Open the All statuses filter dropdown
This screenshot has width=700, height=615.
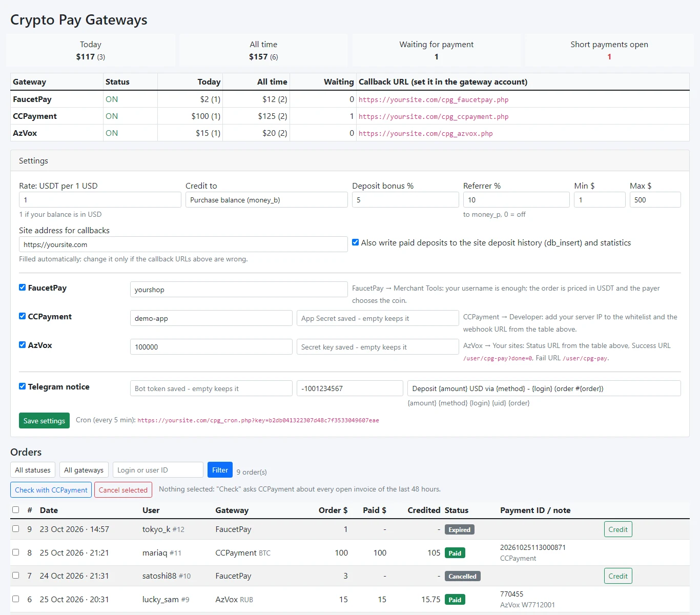(33, 470)
